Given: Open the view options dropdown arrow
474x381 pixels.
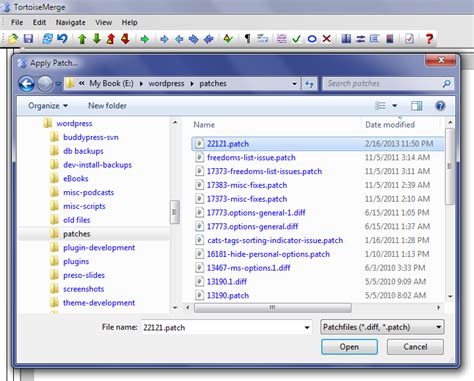Looking at the screenshot, I should pos(395,106).
